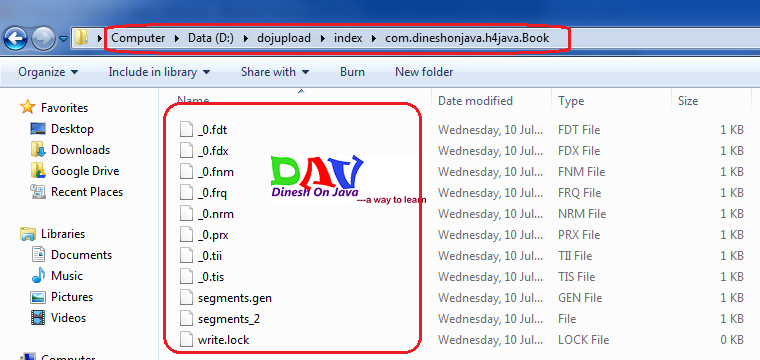Click the Recent Places icon
The width and height of the screenshot is (760, 360).
point(38,192)
